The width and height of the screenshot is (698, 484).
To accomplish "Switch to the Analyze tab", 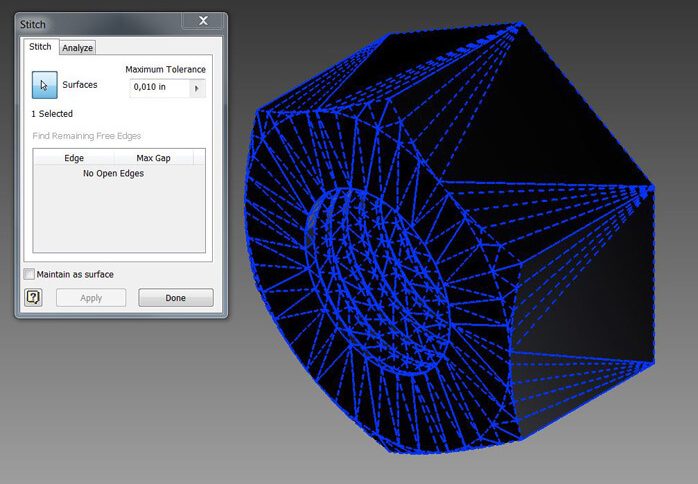I will 77,48.
